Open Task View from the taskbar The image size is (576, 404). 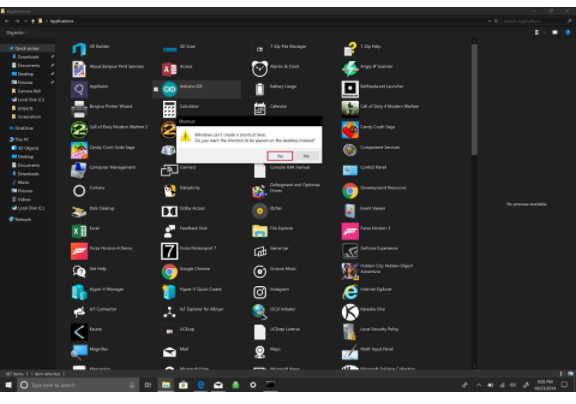[148, 385]
